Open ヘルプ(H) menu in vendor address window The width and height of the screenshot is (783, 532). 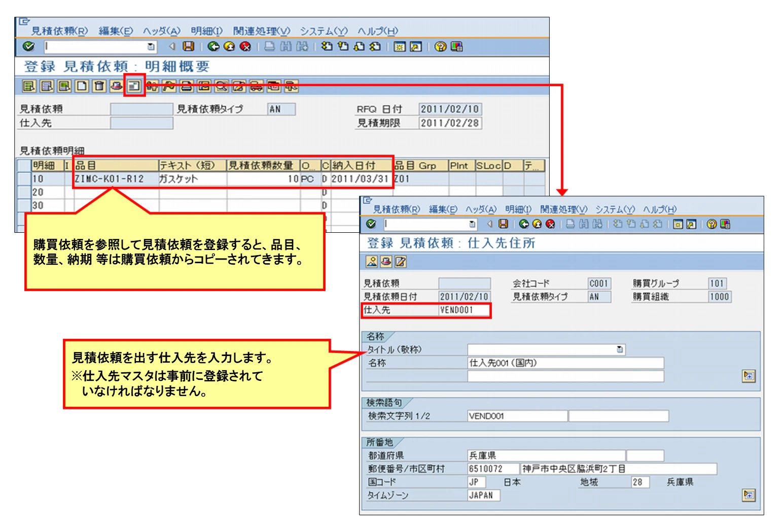coord(660,209)
